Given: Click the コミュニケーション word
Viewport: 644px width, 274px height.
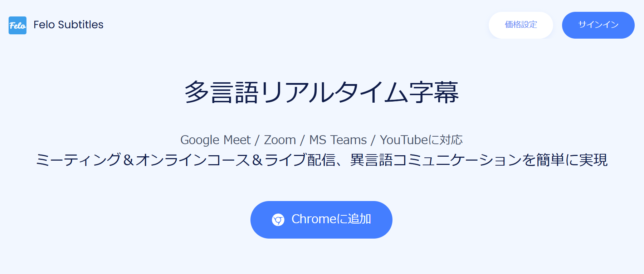Looking at the screenshot, I should tap(457, 160).
